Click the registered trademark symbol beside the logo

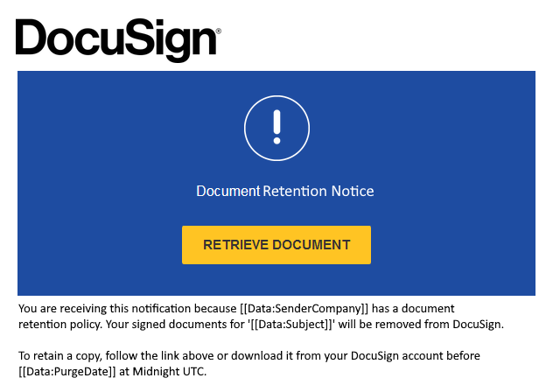coord(219,31)
